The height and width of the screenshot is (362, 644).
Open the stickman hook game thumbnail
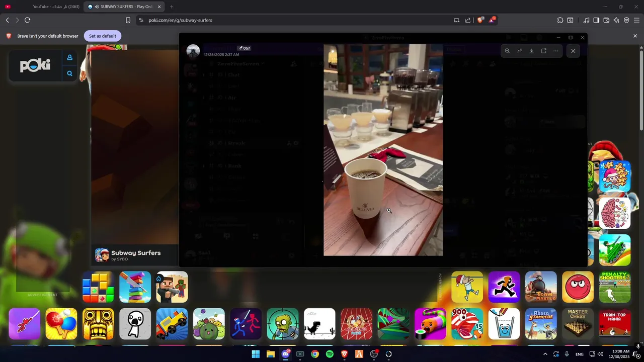pos(24,324)
